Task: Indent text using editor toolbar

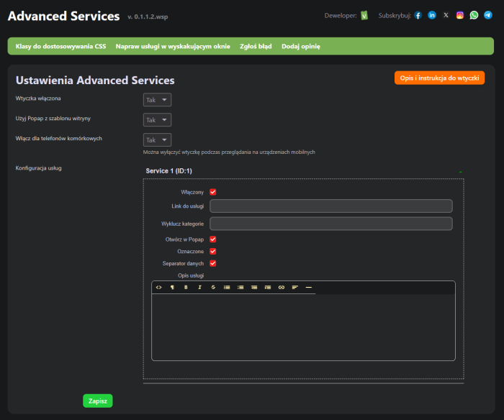Action: 268,288
